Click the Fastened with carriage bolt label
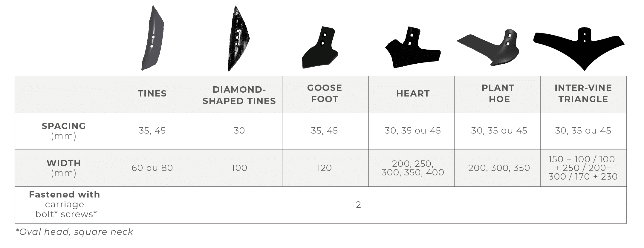The width and height of the screenshot is (644, 248). click(x=65, y=204)
